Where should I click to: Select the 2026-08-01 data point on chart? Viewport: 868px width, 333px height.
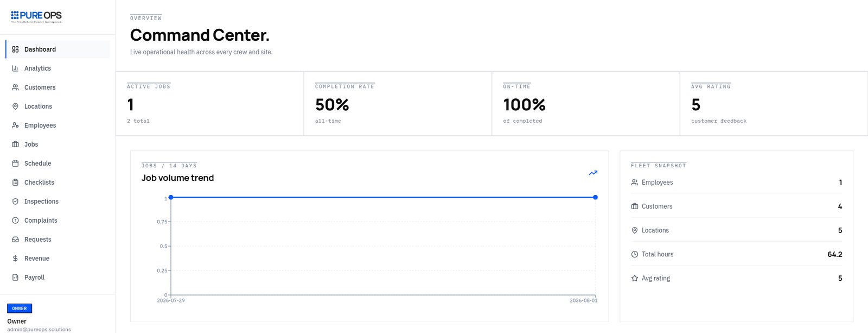[595, 197]
